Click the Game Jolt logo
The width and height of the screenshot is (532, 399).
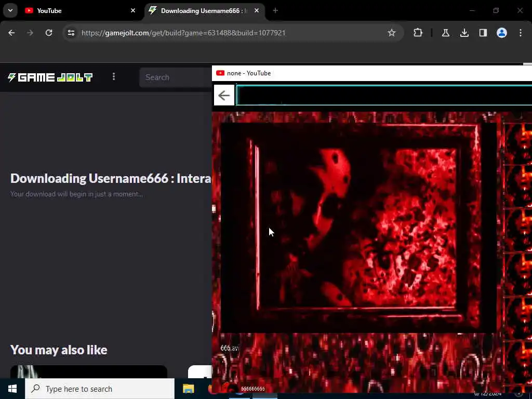(x=50, y=77)
